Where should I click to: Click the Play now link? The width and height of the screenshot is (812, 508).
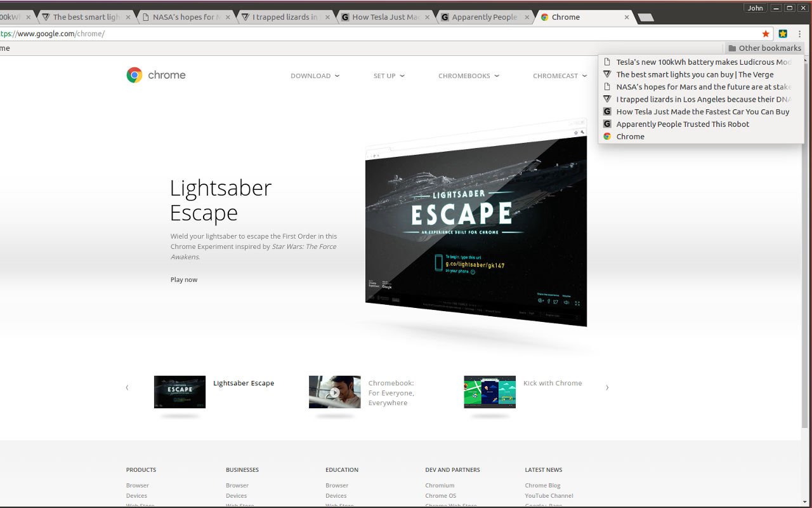[x=184, y=279]
